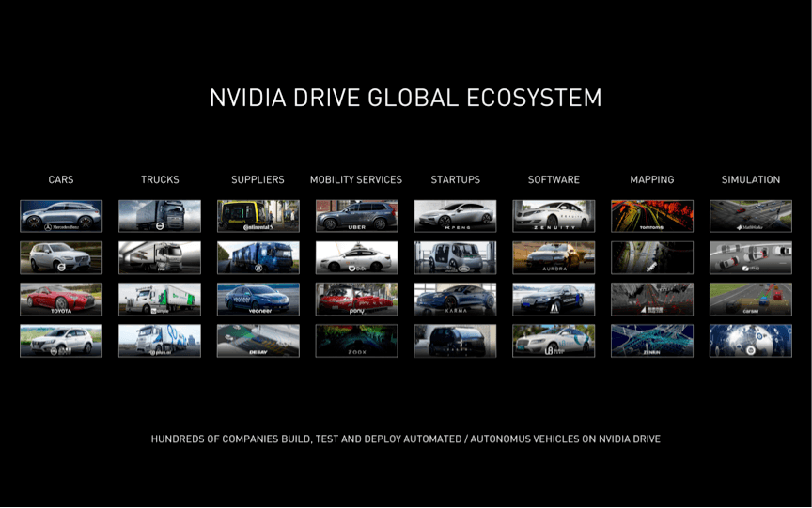
Task: Select the SUPPLIERS column heading
Action: tap(258, 179)
